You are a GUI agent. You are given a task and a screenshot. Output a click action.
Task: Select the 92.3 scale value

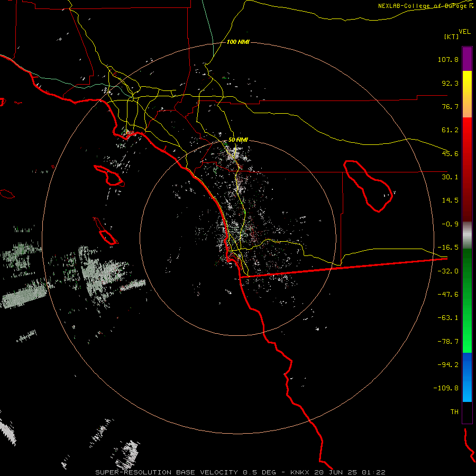tap(450, 83)
